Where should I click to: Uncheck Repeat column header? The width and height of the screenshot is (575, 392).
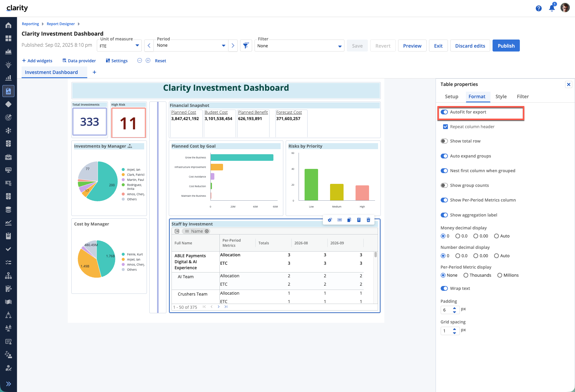point(445,127)
